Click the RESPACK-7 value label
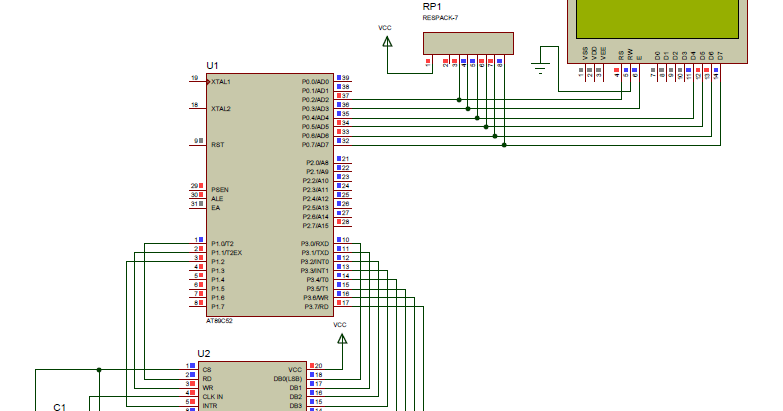The image size is (783, 411). point(440,18)
